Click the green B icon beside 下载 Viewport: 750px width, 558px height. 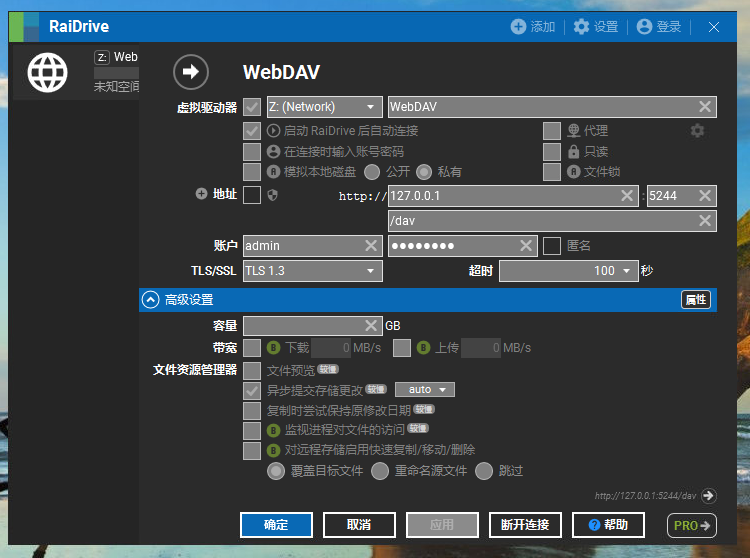tap(273, 348)
